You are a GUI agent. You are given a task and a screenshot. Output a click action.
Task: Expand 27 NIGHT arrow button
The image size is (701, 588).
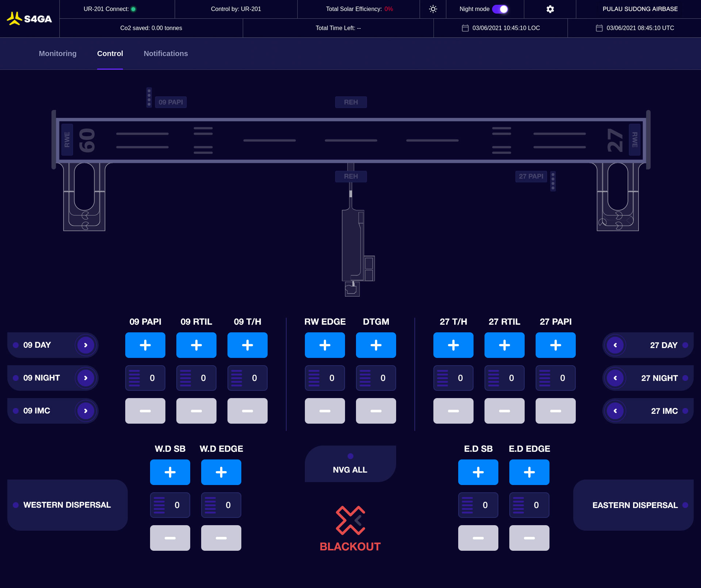615,378
